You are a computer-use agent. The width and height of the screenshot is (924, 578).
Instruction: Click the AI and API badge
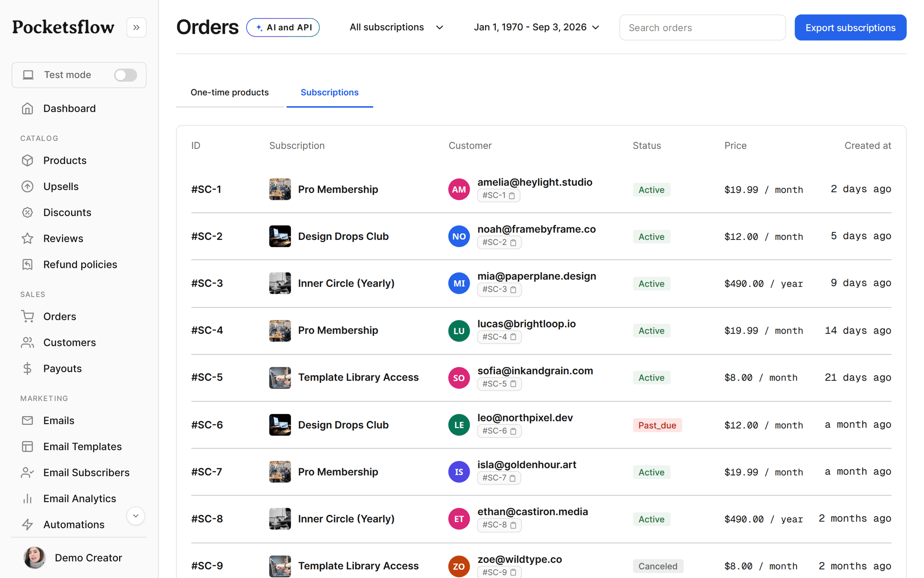pos(283,28)
